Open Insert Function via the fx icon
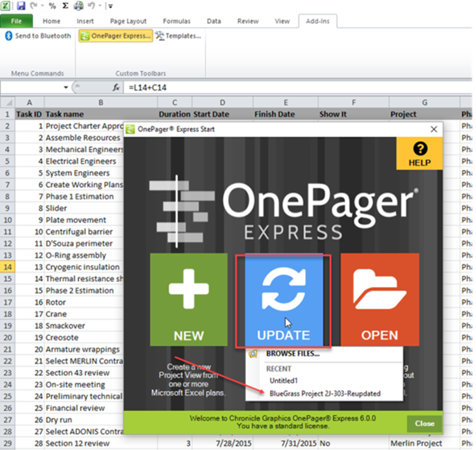This screenshot has height=450, width=476. coord(116,87)
